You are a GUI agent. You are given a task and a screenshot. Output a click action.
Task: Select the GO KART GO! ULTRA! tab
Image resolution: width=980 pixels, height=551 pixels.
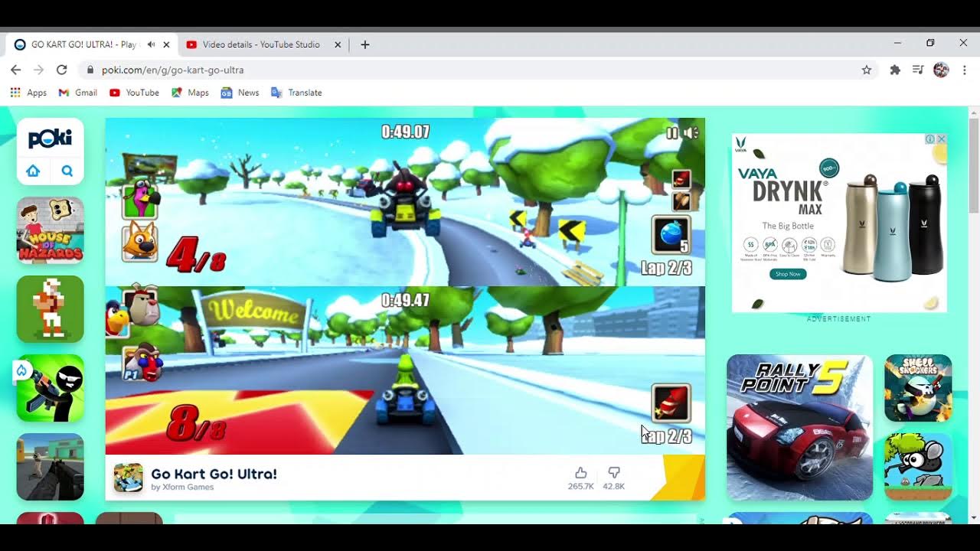click(x=83, y=44)
